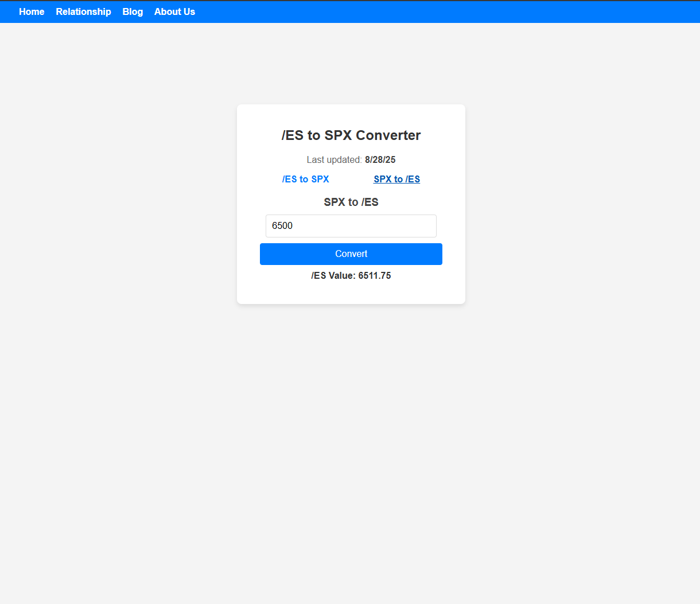Open the Home nav link
Screen dimensions: 700x604
(x=32, y=11)
